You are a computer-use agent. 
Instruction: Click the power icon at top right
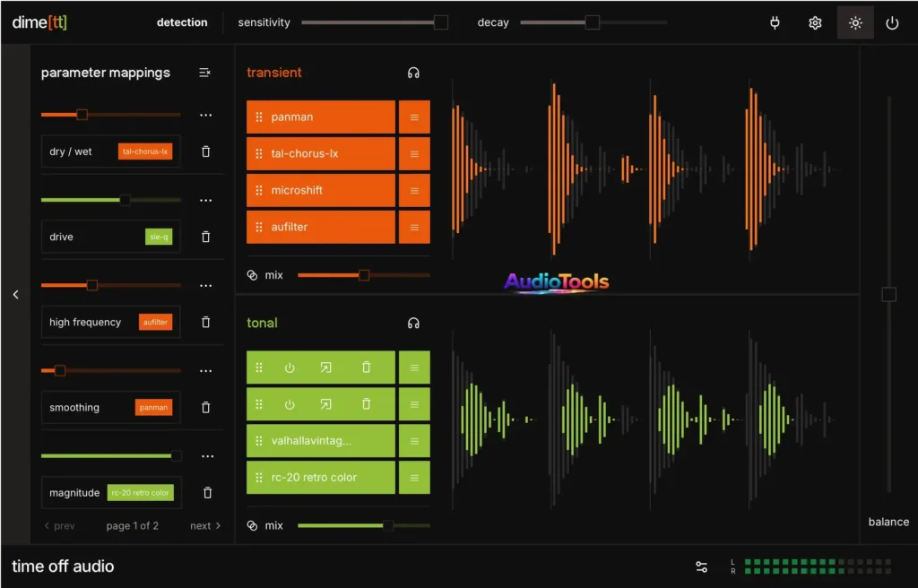pyautogui.click(x=892, y=22)
